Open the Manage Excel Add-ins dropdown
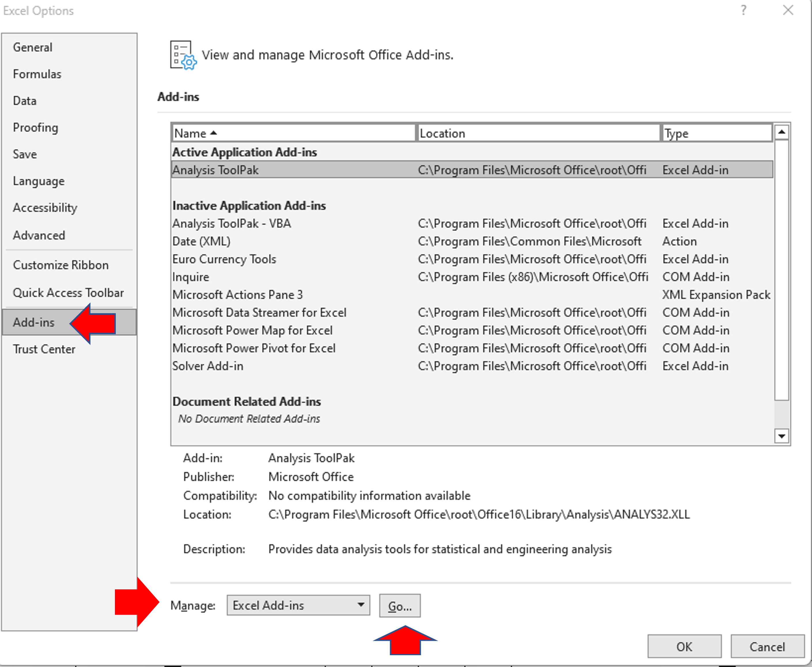 [298, 605]
